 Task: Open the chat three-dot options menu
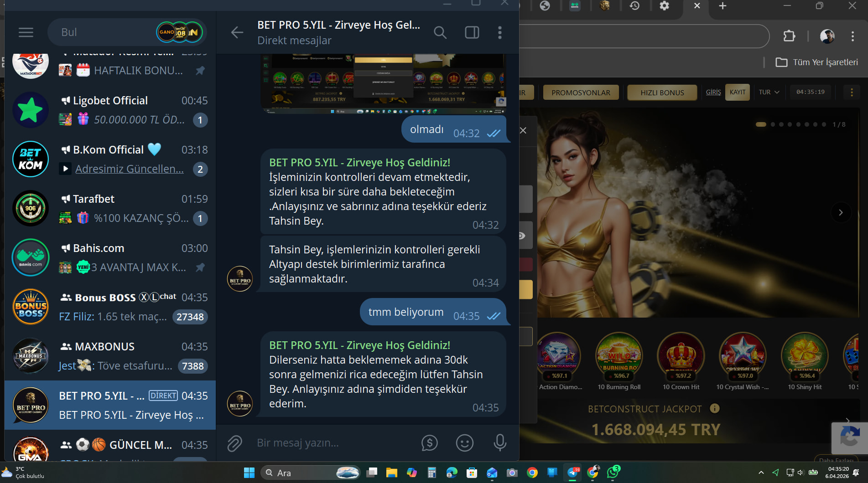click(500, 32)
